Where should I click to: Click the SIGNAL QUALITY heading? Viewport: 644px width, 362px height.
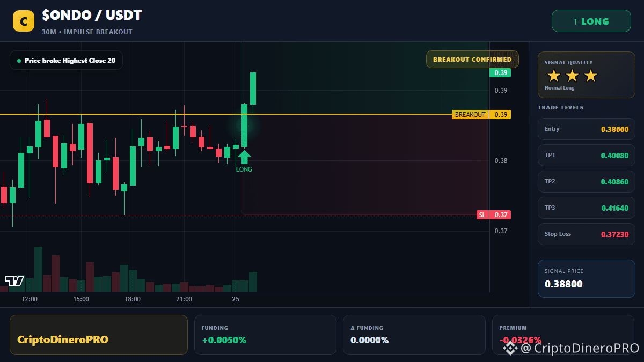pos(569,63)
